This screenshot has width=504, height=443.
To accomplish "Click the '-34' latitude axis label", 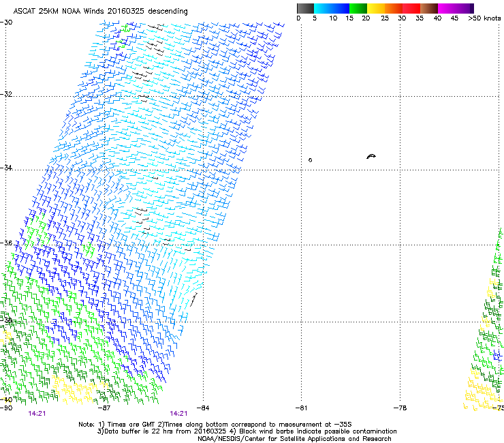I will (6, 168).
